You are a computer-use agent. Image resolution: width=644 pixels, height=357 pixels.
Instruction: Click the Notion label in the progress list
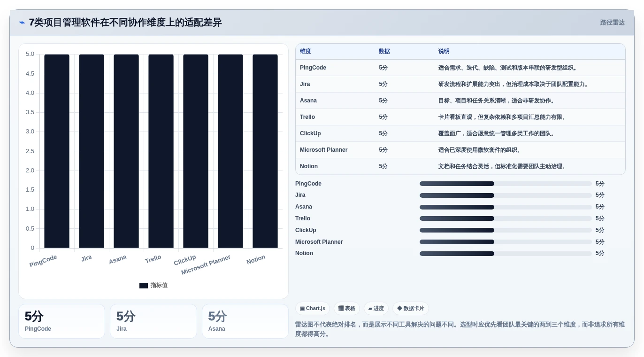pos(304,253)
